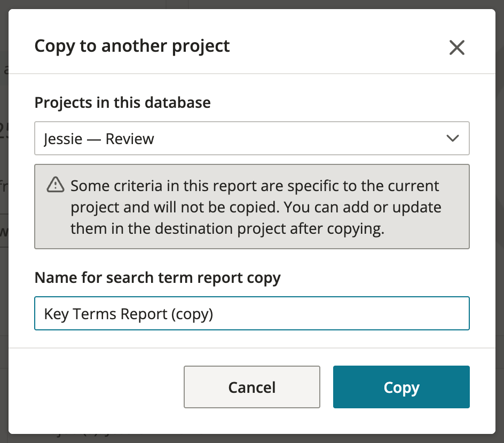Click the Copy to another project title
The height and width of the screenshot is (443, 504).
pyautogui.click(x=132, y=46)
